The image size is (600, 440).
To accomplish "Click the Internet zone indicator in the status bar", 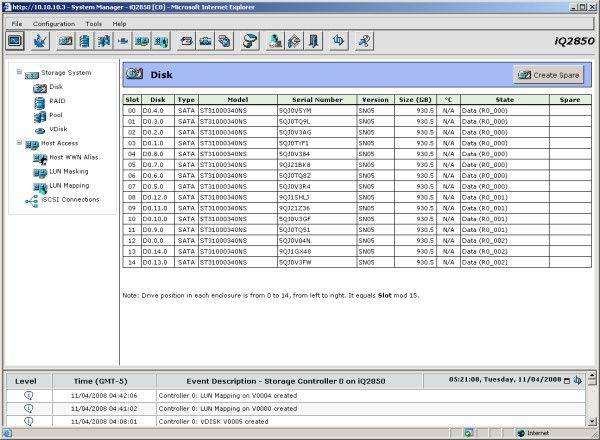I will click(x=534, y=433).
